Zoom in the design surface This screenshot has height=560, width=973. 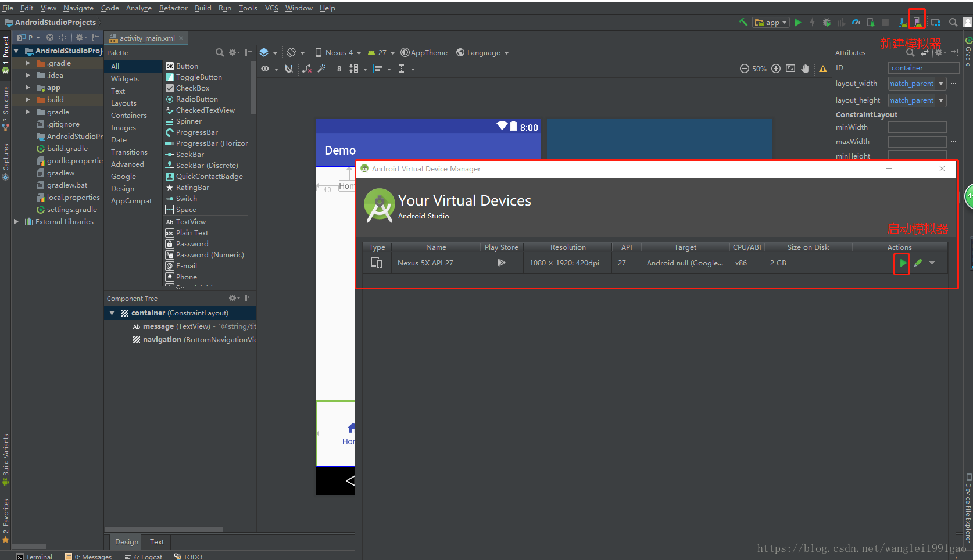[x=776, y=69]
